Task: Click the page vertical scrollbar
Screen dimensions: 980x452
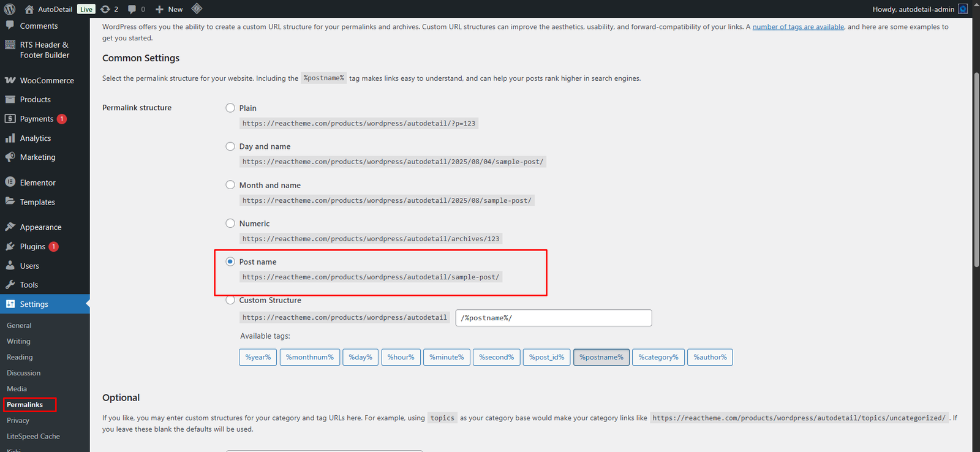Action: 976,171
